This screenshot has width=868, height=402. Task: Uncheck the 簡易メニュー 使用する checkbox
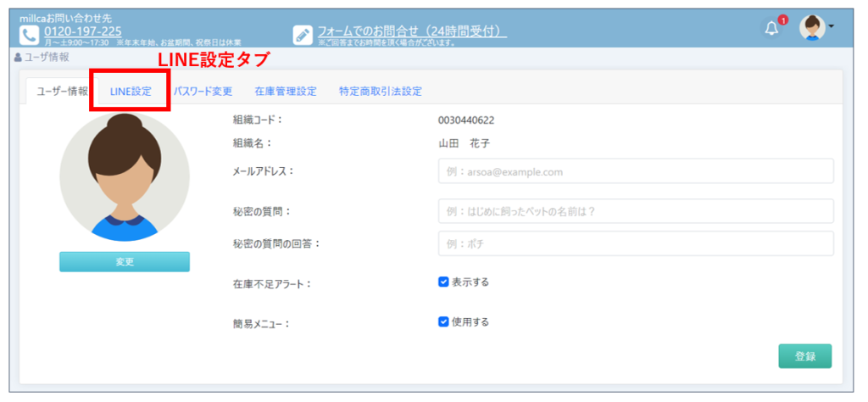pos(443,322)
